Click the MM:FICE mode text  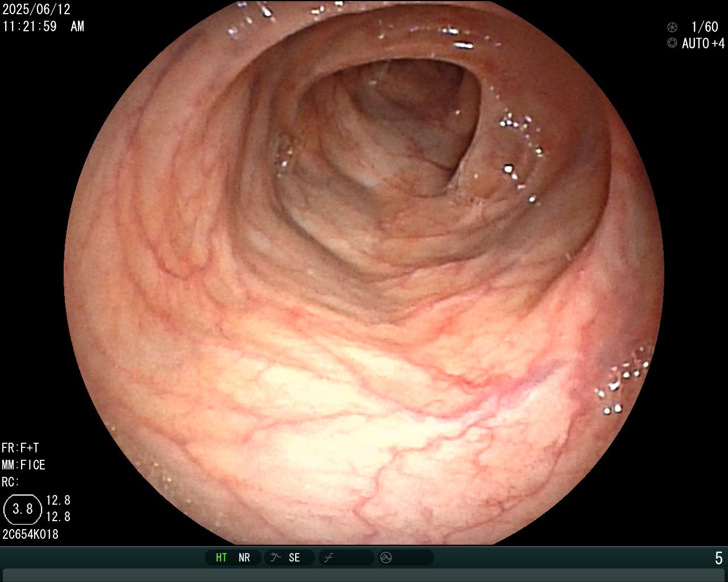click(24, 465)
